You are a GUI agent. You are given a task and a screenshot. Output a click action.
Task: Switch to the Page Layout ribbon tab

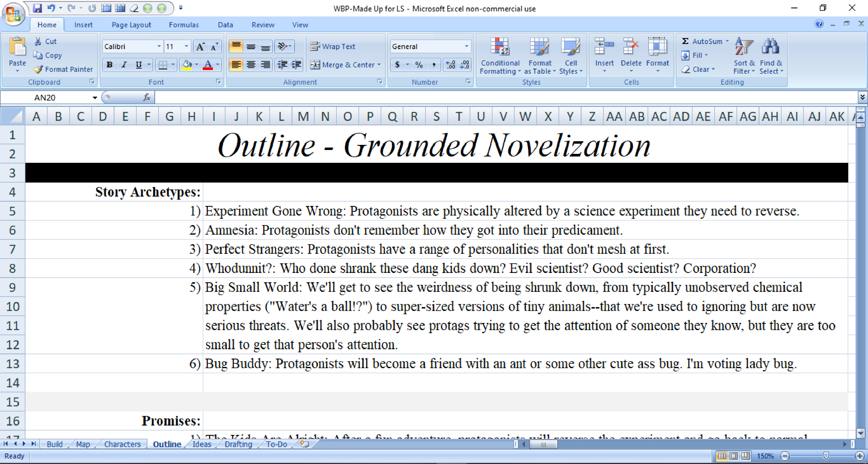pyautogui.click(x=131, y=25)
